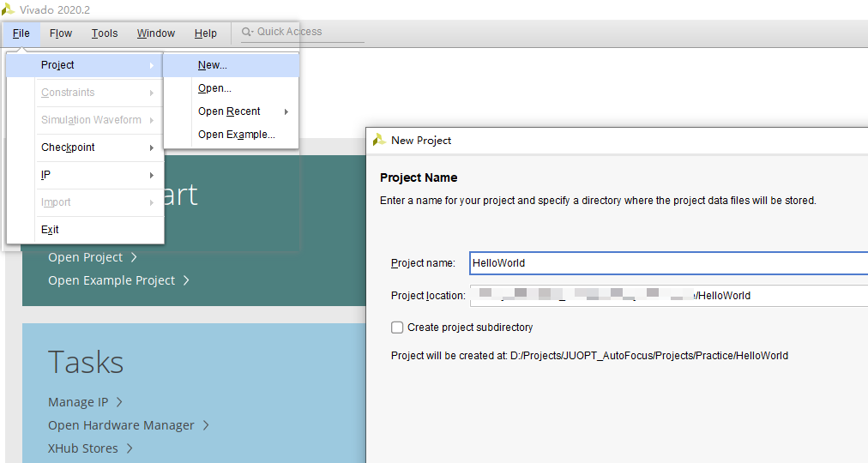Click the Open Example Project link
Image resolution: width=868 pixels, height=463 pixels.
click(x=112, y=280)
